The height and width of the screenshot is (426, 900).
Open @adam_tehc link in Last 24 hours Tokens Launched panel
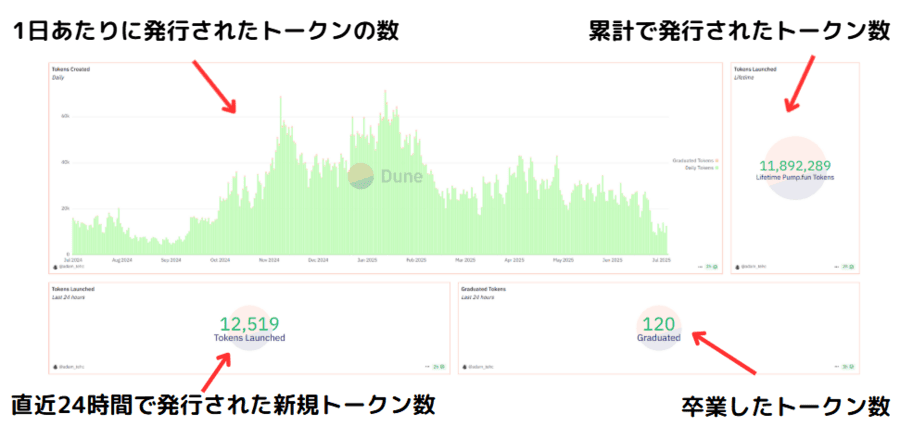[71, 366]
